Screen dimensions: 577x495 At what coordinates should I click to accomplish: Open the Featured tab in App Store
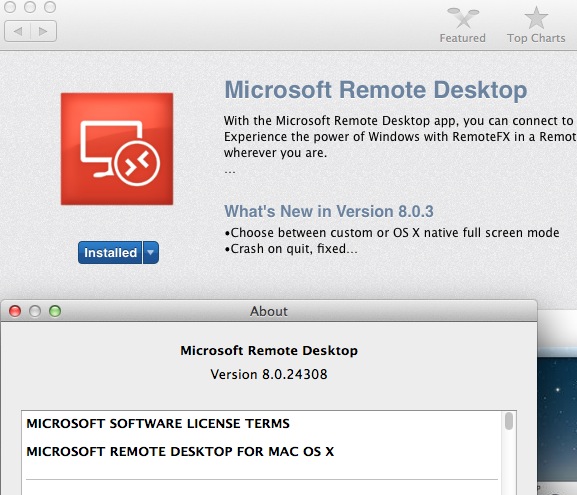point(463,25)
